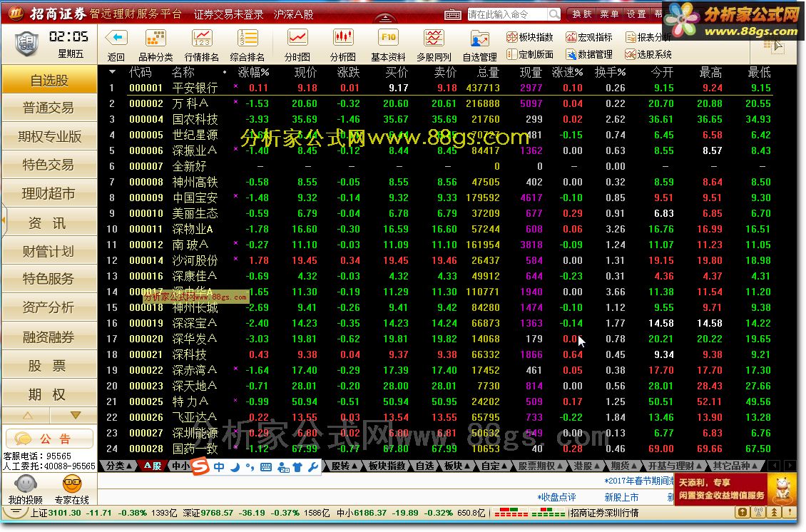
Task: Expand the 港股▲ tab menu
Action: [x=586, y=466]
